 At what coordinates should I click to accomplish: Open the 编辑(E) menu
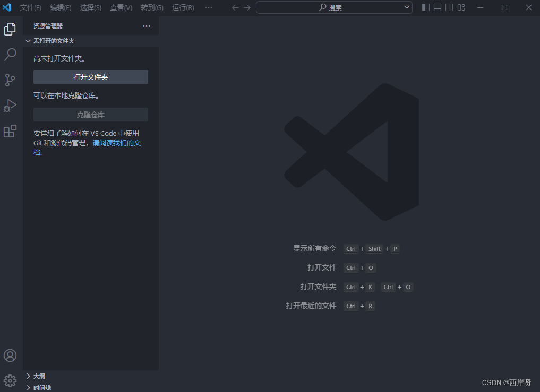(61, 7)
